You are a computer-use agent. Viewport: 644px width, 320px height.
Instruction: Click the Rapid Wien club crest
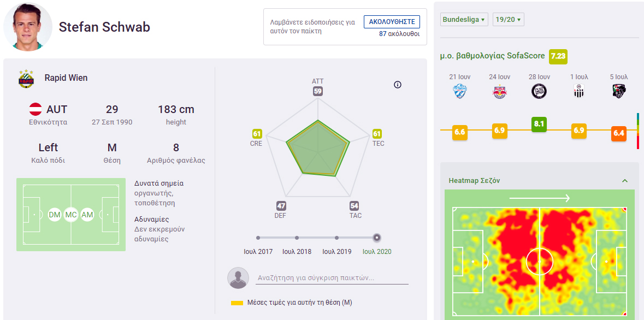pyautogui.click(x=26, y=79)
